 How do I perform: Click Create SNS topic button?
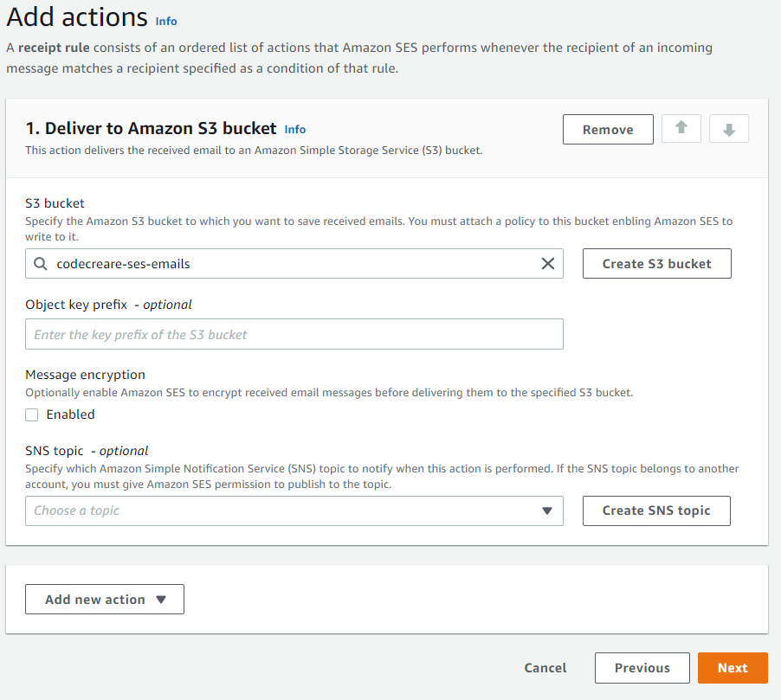[656, 511]
